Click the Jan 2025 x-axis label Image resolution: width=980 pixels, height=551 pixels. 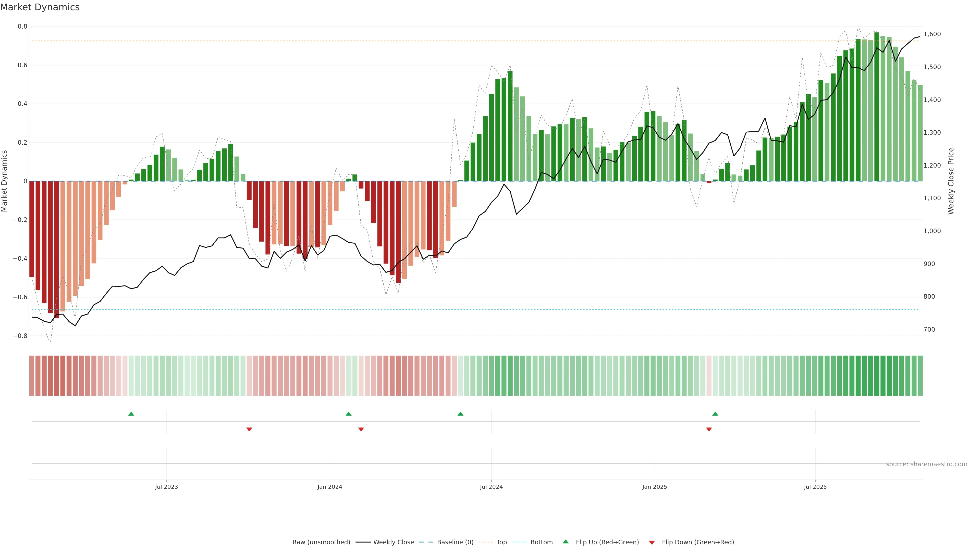(x=654, y=487)
